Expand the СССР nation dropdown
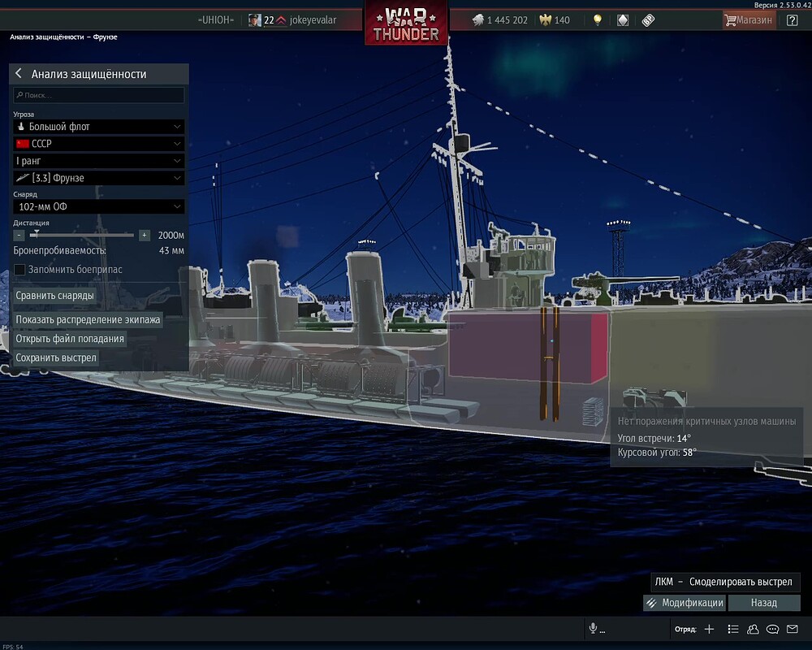Image resolution: width=812 pixels, height=650 pixels. [x=97, y=143]
